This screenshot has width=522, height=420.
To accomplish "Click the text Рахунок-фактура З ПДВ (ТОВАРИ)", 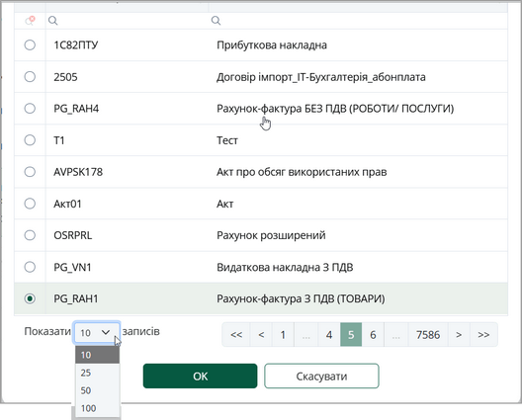I will coord(301,298).
